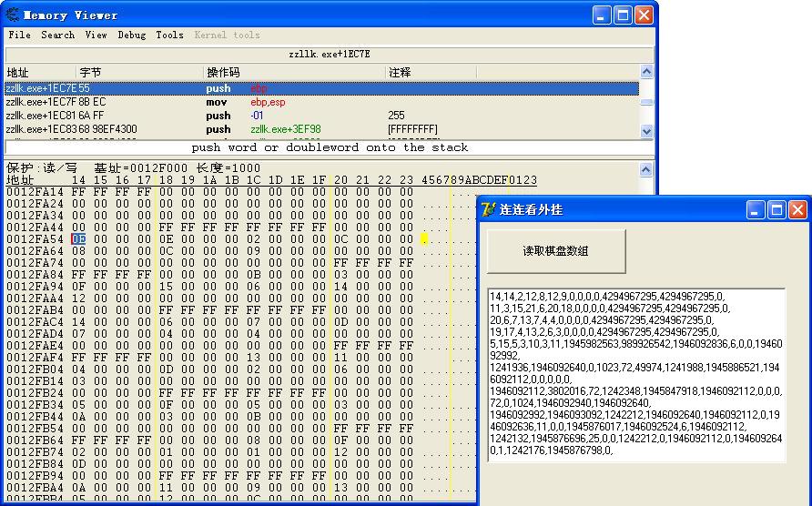Click highlighted 0E byte at 0012FA54
812x506 pixels.
[78, 239]
